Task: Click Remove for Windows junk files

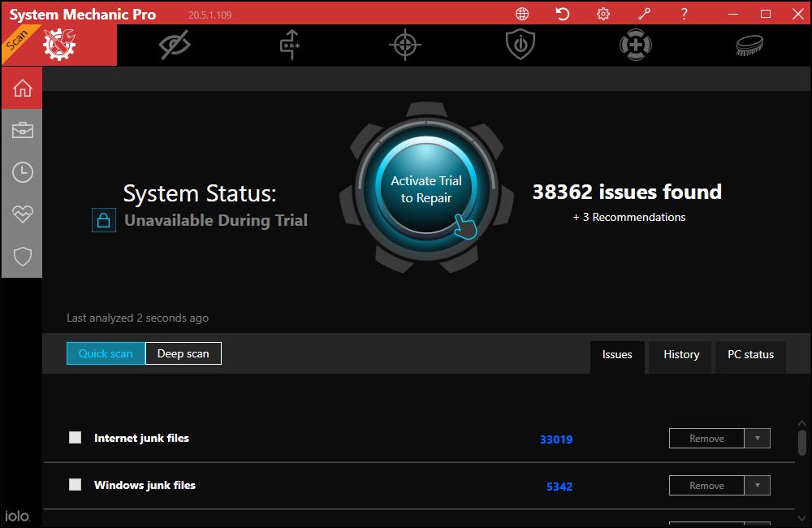Action: pos(706,486)
